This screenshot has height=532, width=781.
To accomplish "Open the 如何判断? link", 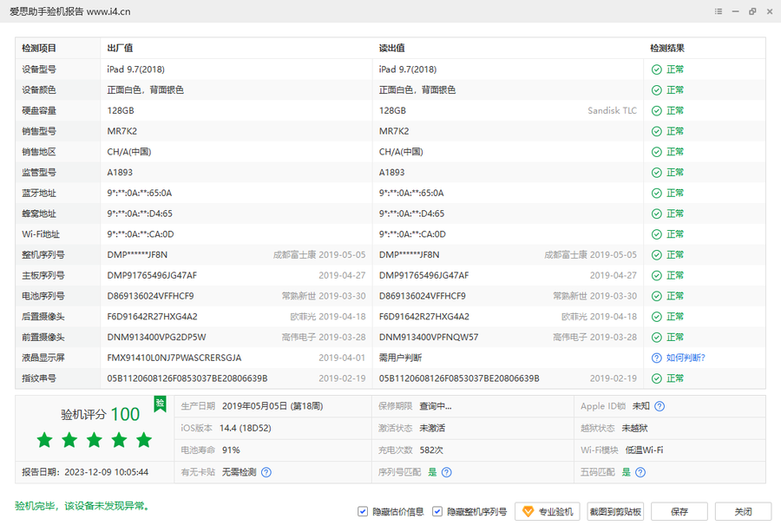I will 686,358.
